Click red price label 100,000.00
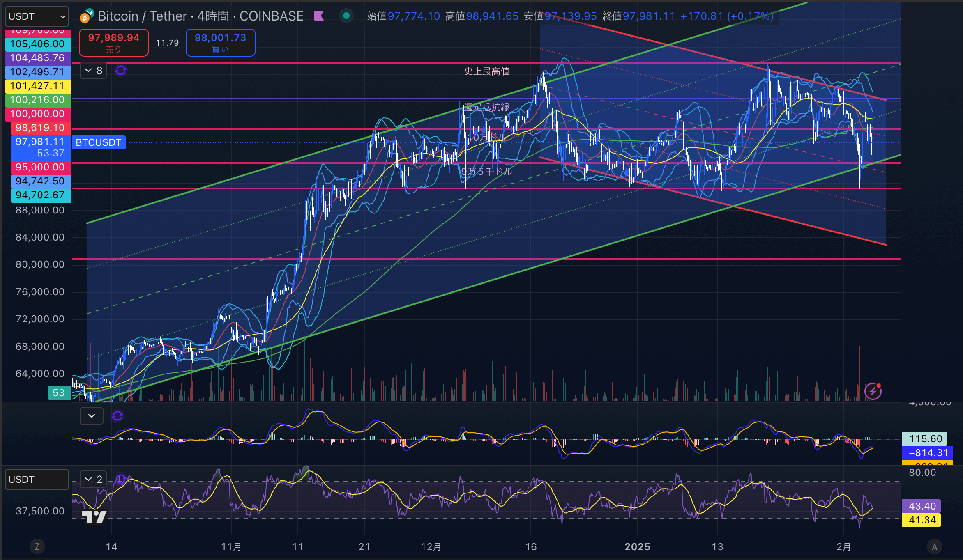Screen dimensions: 963x560 pos(38,114)
